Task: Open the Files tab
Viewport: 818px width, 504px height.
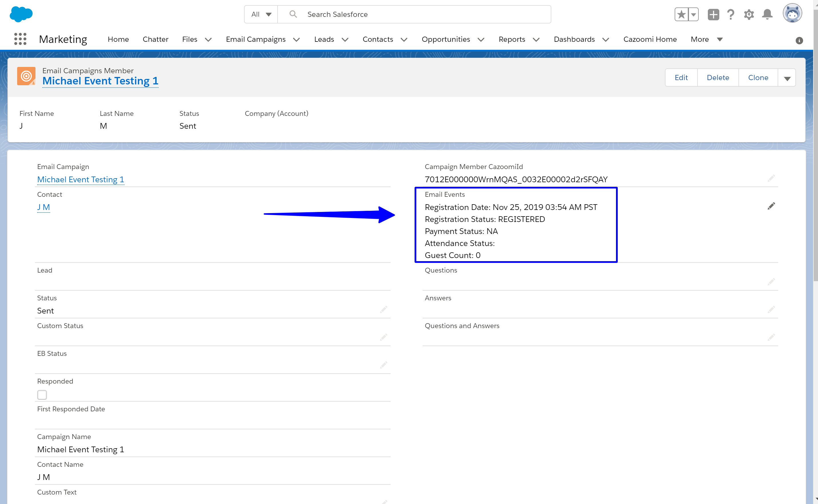Action: (190, 39)
